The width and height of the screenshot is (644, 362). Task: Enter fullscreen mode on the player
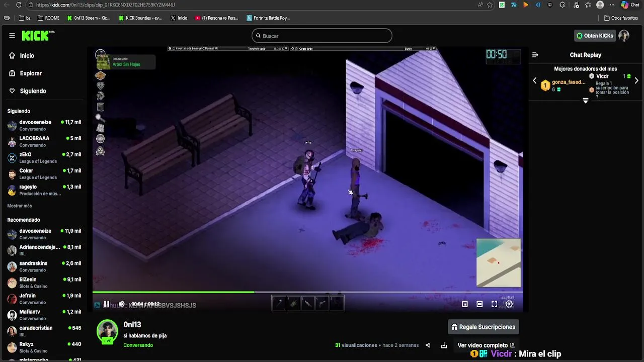494,304
